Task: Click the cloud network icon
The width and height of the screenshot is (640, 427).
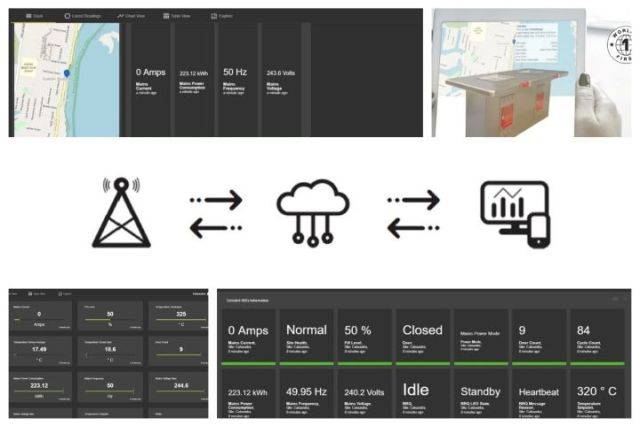Action: click(313, 213)
